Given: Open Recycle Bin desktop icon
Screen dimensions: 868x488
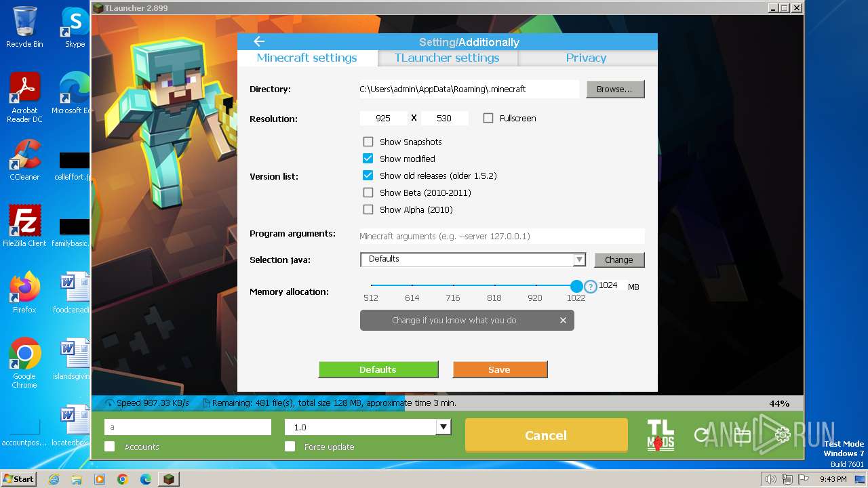Looking at the screenshot, I should (24, 27).
